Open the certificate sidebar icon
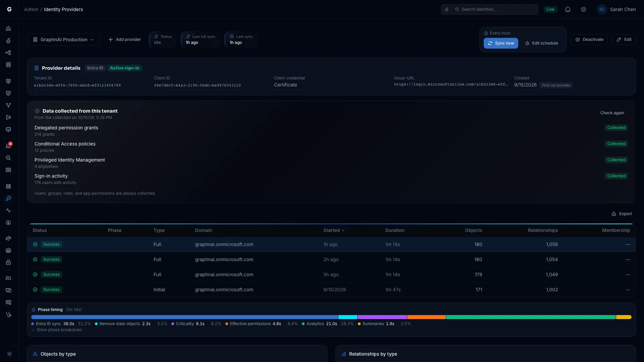The width and height of the screenshot is (644, 362). 8,302
